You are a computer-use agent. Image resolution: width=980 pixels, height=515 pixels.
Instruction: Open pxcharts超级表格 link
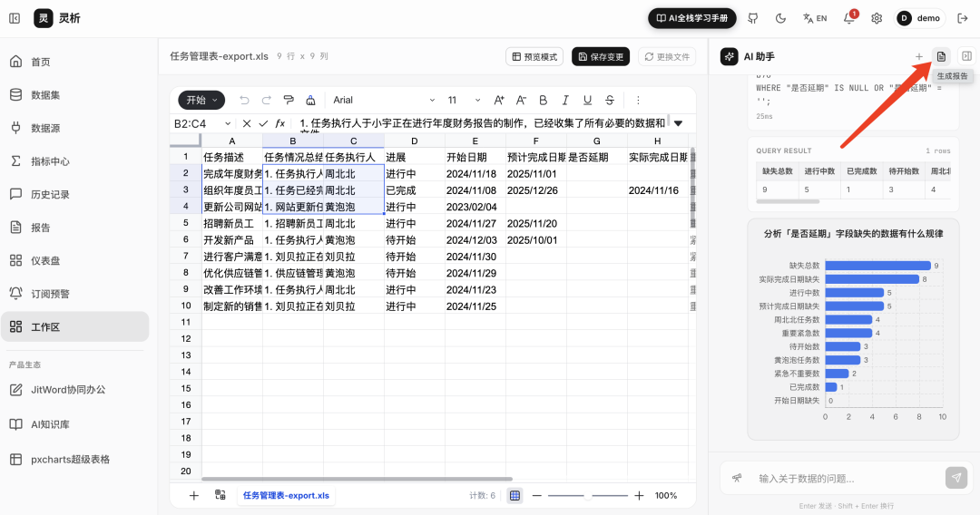75,460
